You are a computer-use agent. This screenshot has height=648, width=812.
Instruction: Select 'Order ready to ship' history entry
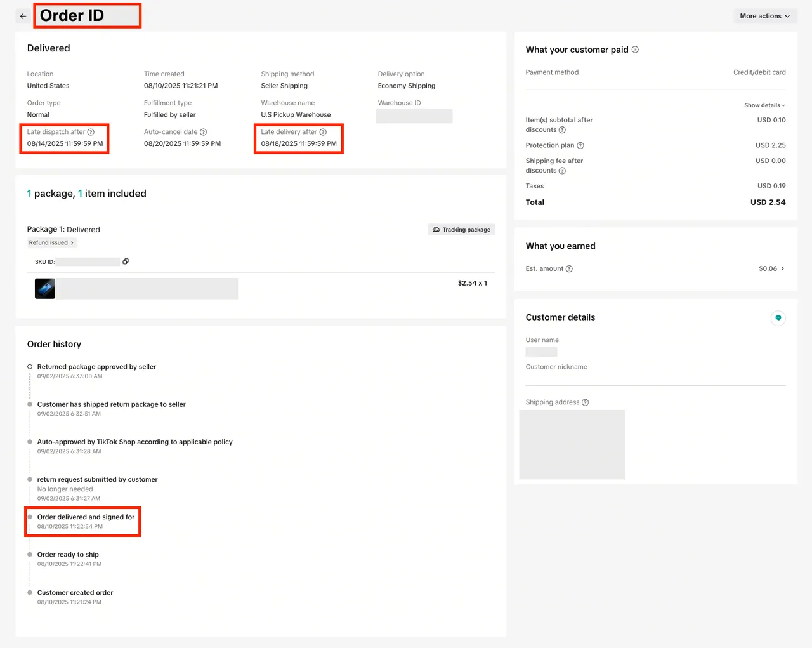tap(68, 555)
